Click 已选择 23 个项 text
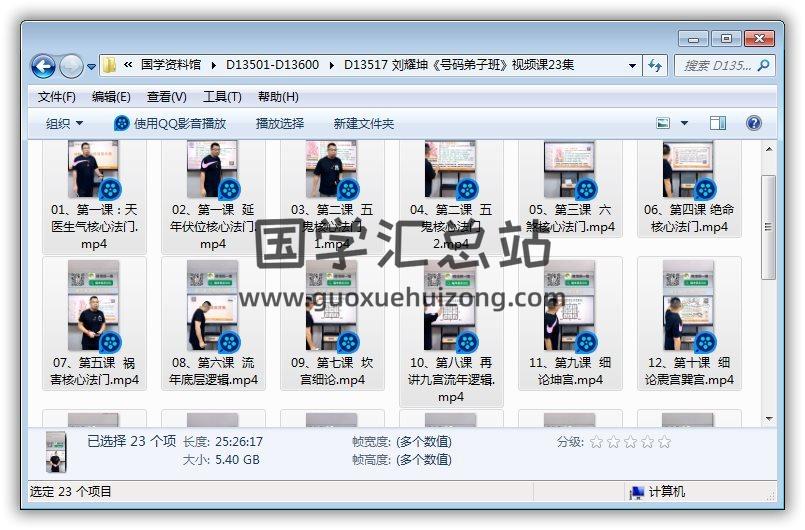 131,441
